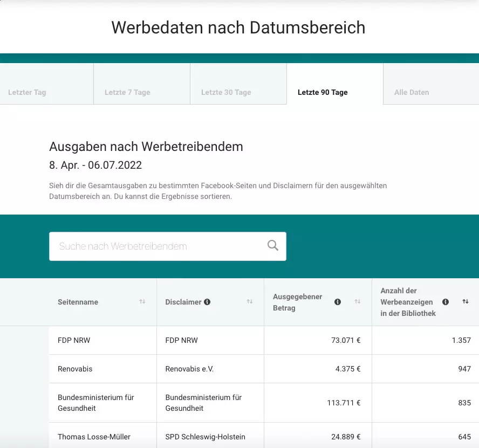Click the title Werbedaten nach Datumsbereich
Screen dimensions: 479x448
tap(238, 27)
